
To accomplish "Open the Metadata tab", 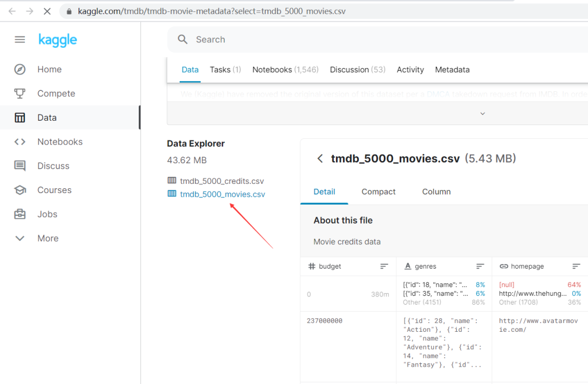I will click(452, 70).
